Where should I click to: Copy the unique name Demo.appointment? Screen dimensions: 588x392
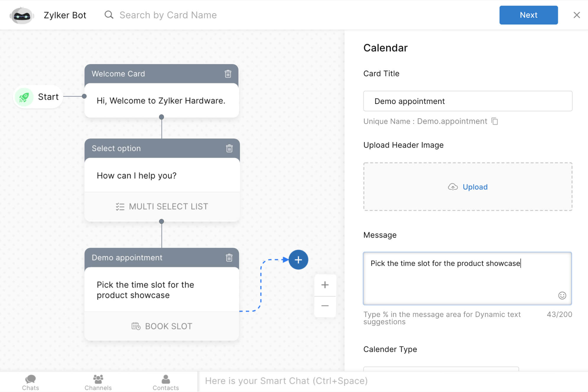(495, 121)
